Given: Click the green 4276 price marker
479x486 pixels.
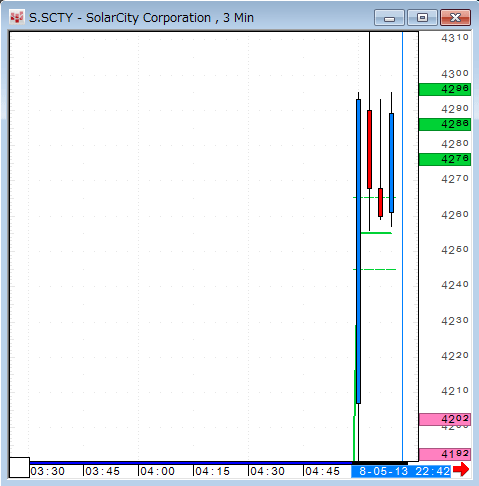Looking at the screenshot, I should (445, 159).
